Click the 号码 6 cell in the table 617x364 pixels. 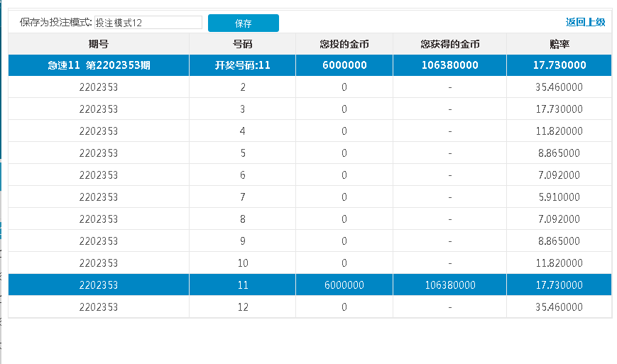[x=243, y=175]
